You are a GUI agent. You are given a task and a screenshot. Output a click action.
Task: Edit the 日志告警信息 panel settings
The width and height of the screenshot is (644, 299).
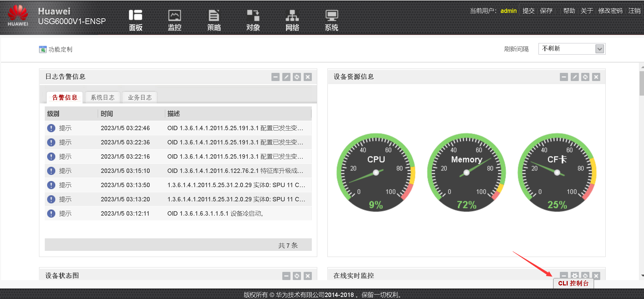coord(286,77)
